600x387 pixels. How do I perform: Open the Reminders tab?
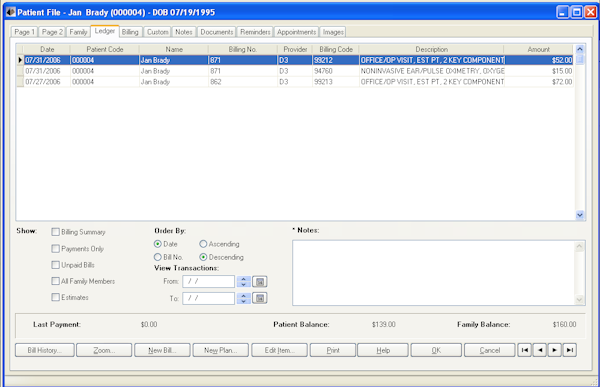pos(255,32)
